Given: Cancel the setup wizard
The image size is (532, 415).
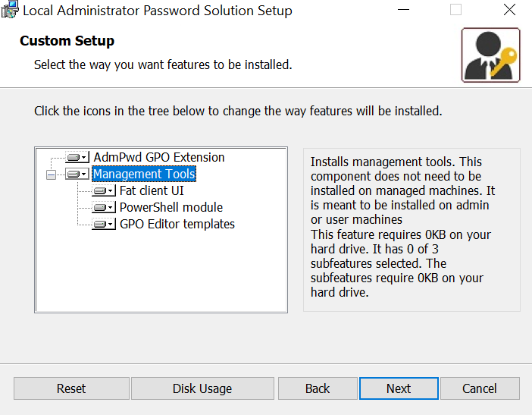Looking at the screenshot, I should point(480,388).
